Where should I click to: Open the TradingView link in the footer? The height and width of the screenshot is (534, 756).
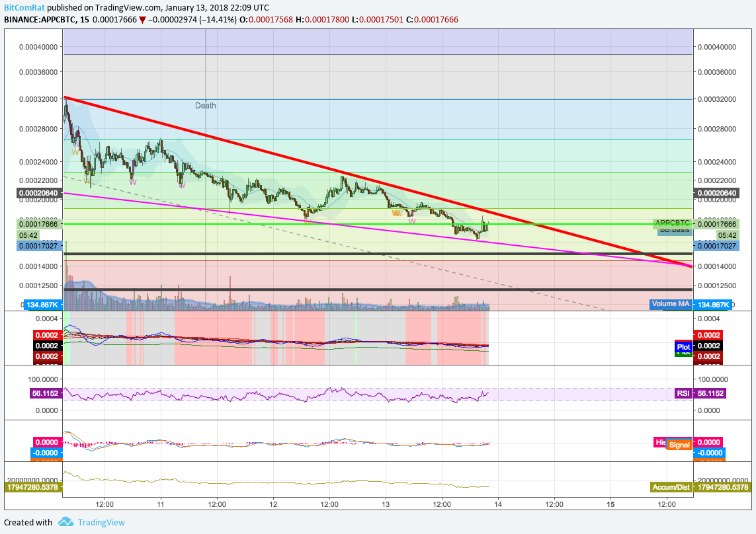pos(101,522)
